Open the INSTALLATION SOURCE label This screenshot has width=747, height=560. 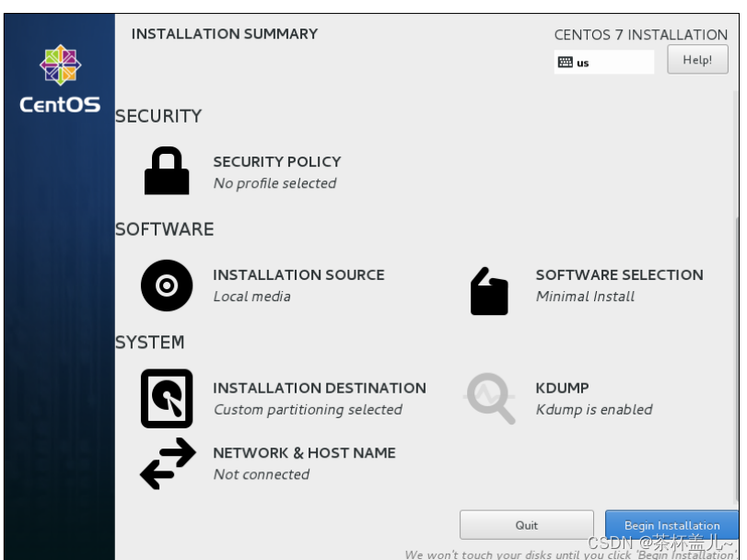[x=298, y=274]
